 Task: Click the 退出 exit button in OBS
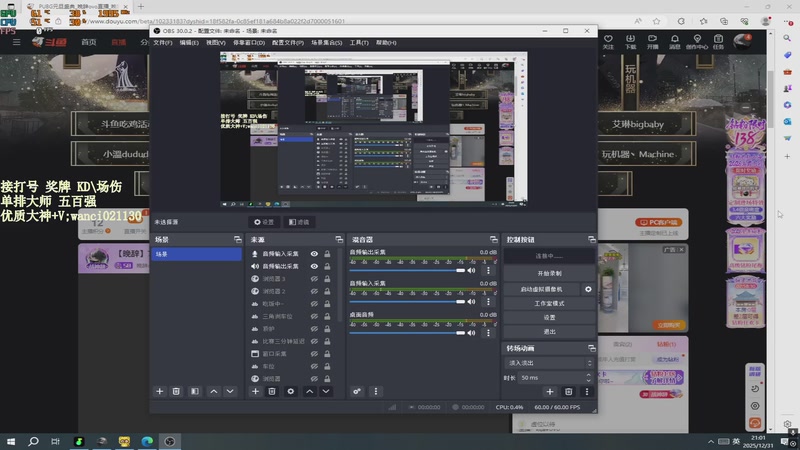tap(549, 332)
